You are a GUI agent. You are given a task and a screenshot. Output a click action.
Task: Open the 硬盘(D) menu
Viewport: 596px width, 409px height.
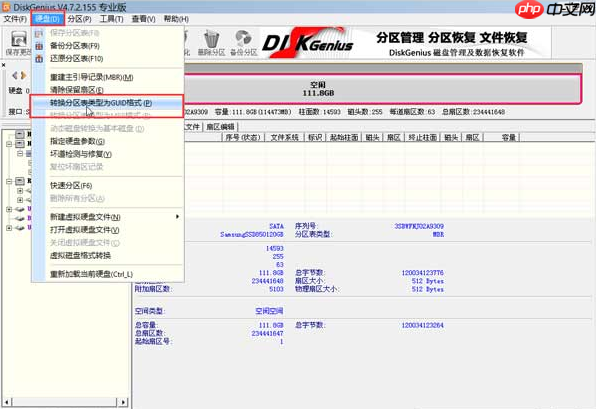pyautogui.click(x=48, y=19)
